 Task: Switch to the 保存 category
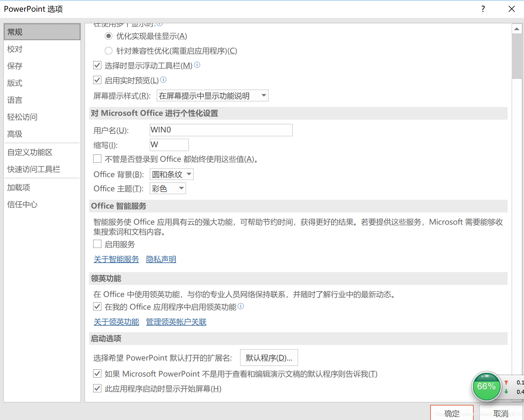(42, 66)
